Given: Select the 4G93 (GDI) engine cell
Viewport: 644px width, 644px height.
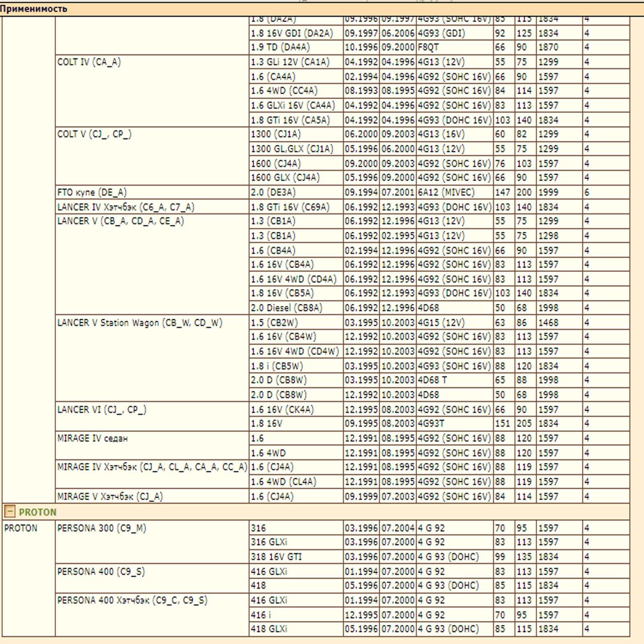Looking at the screenshot, I should coord(455,33).
